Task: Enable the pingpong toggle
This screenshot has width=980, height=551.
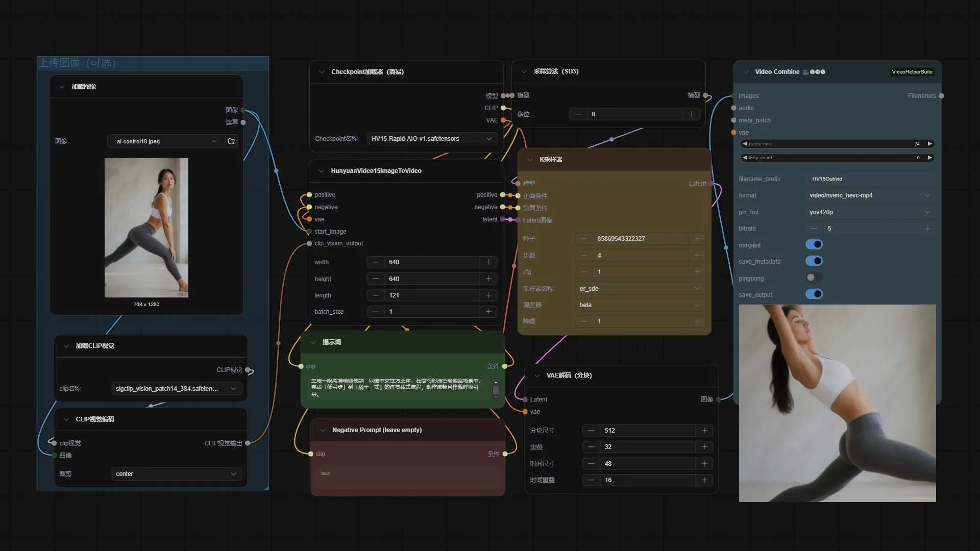Action: (814, 278)
